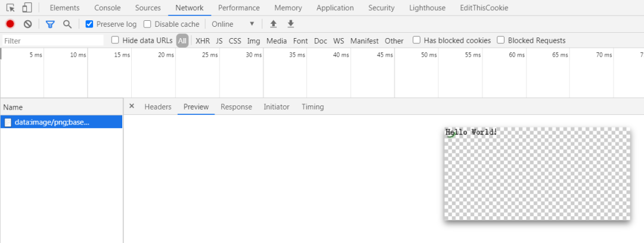Enable the Disable cache checkbox
This screenshot has width=644, height=243.
147,24
